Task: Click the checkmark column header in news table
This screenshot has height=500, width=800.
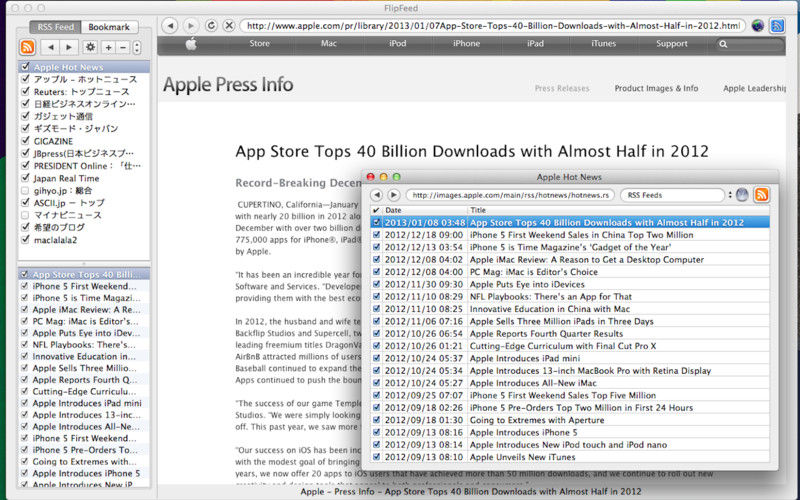Action: pyautogui.click(x=377, y=210)
